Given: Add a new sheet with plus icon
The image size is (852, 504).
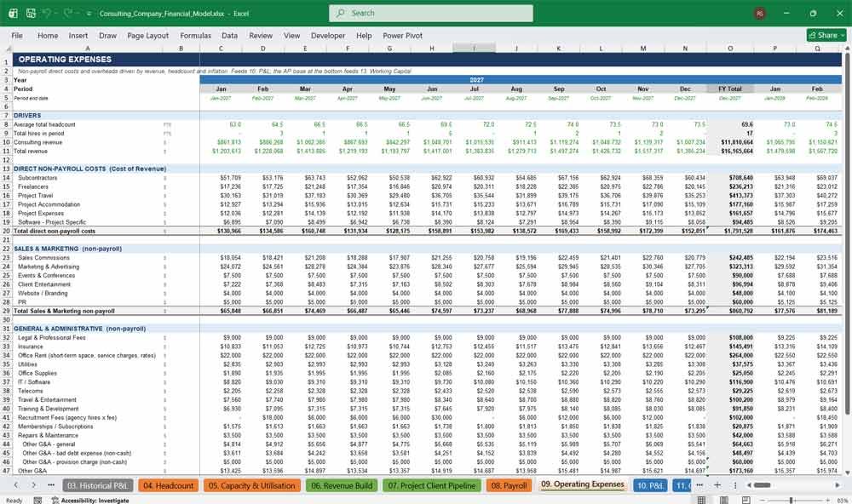Looking at the screenshot, I should pos(717,485).
